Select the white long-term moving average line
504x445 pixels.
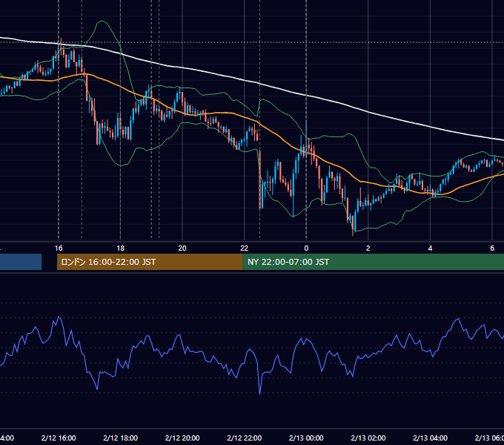(245, 80)
